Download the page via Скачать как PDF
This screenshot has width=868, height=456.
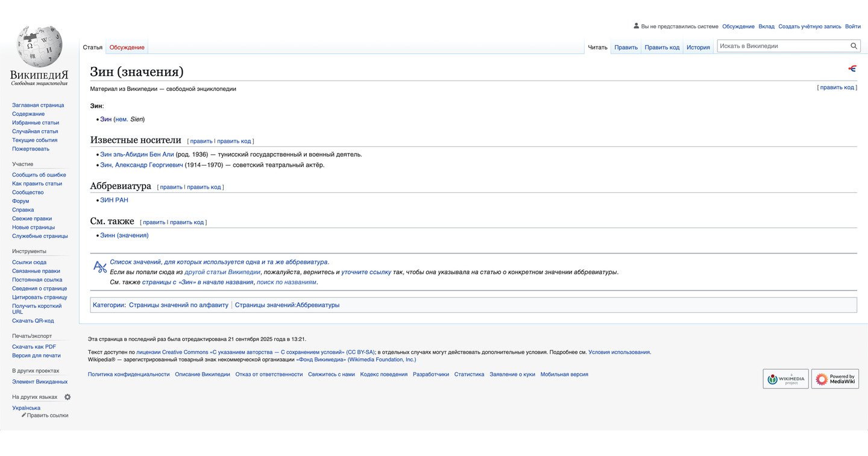click(34, 347)
